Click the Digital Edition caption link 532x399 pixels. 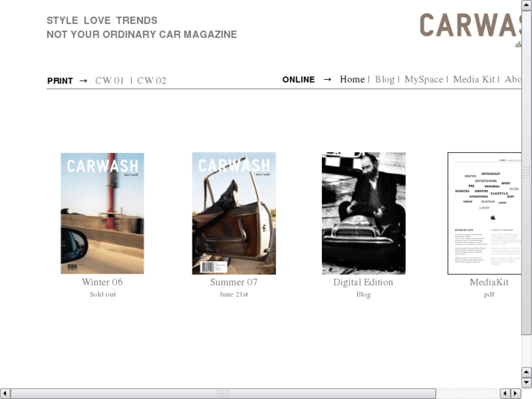pyautogui.click(x=363, y=283)
